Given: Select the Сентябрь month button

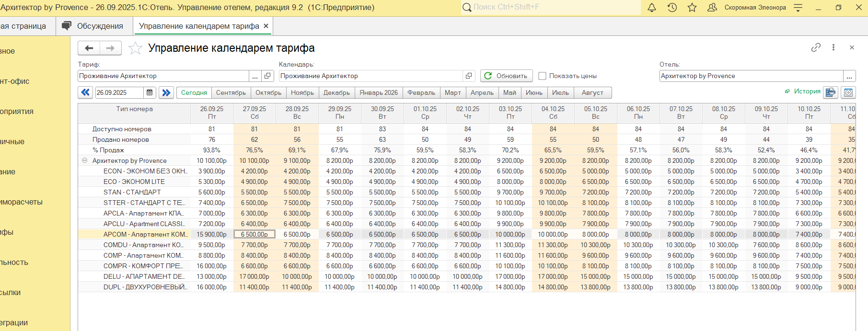Looking at the screenshot, I should tap(231, 92).
